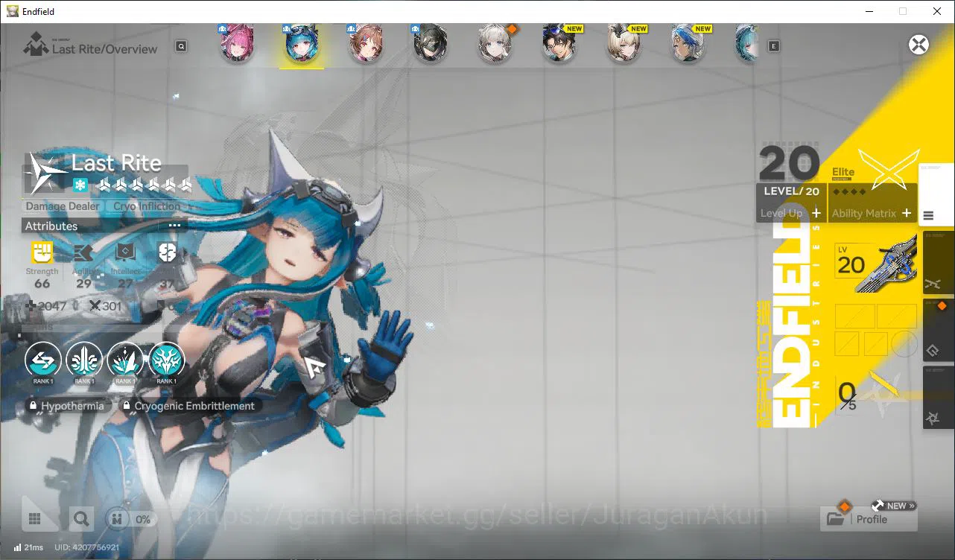Select the brown-haired operator portrait
955x560 pixels.
pyautogui.click(x=367, y=45)
